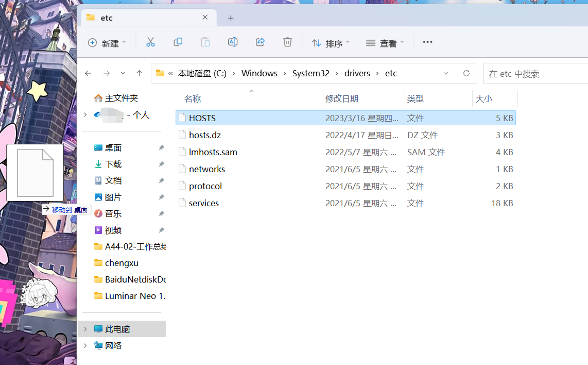588x365 pixels.
Task: Click the Delete trash can icon
Action: [288, 42]
